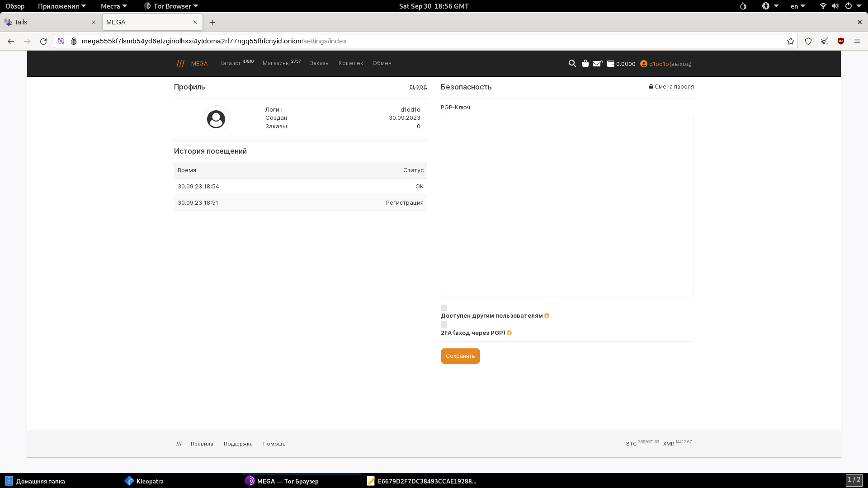868x488 pixels.
Task: Click the wallet balance icon
Action: [610, 64]
